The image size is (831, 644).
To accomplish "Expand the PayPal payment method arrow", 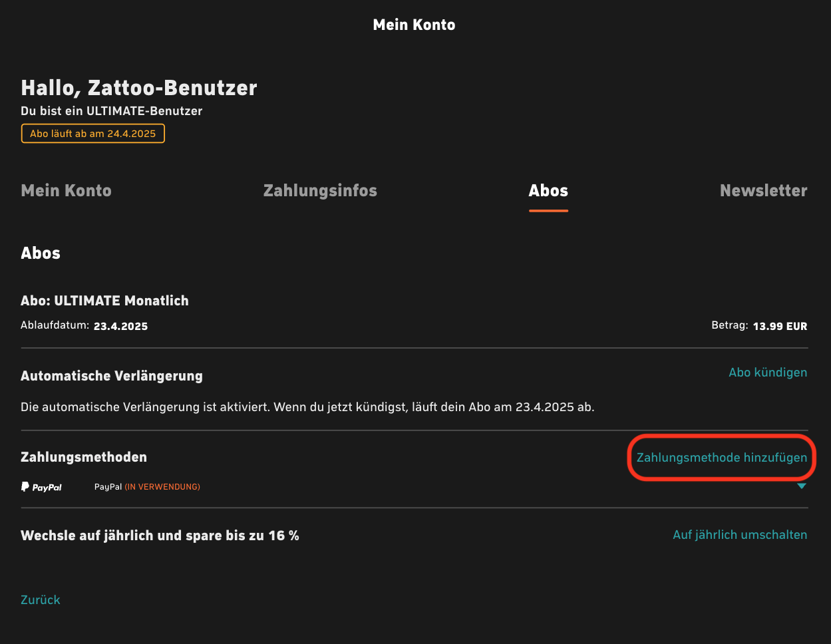I will tap(802, 486).
